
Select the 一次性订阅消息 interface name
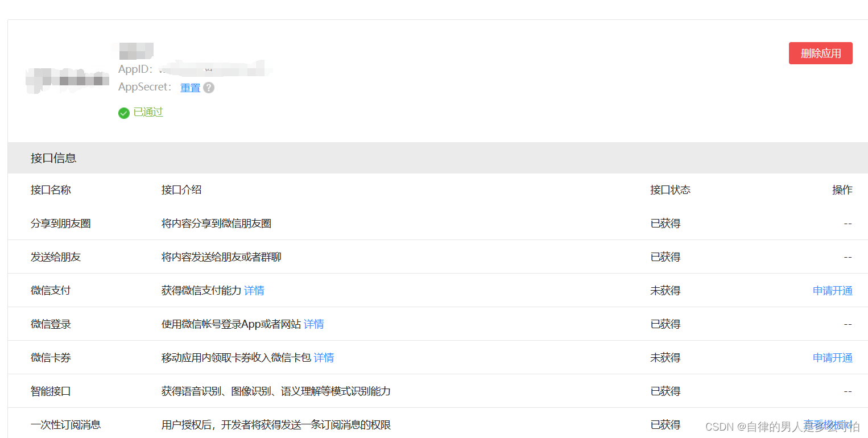(x=66, y=425)
